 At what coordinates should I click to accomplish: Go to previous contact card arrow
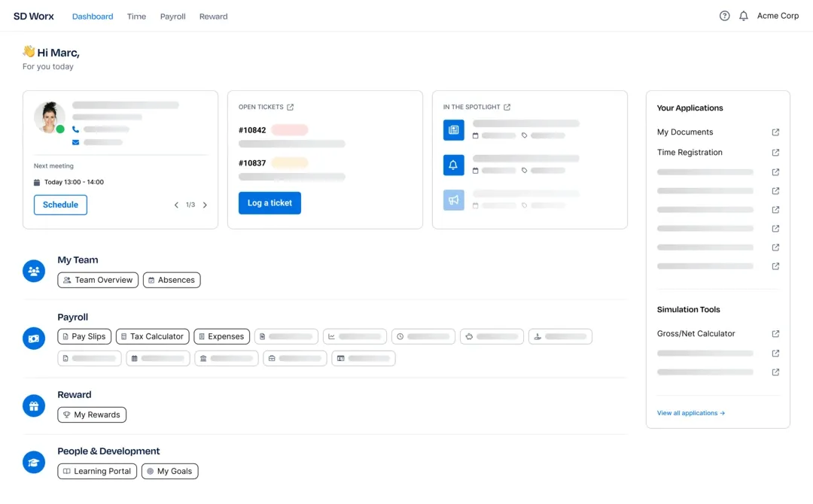(176, 205)
